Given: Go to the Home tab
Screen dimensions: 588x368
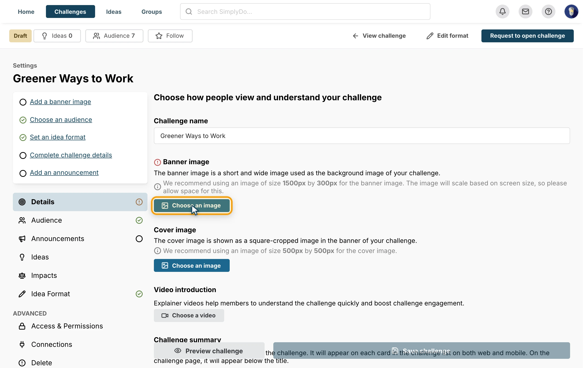Looking at the screenshot, I should 26,12.
